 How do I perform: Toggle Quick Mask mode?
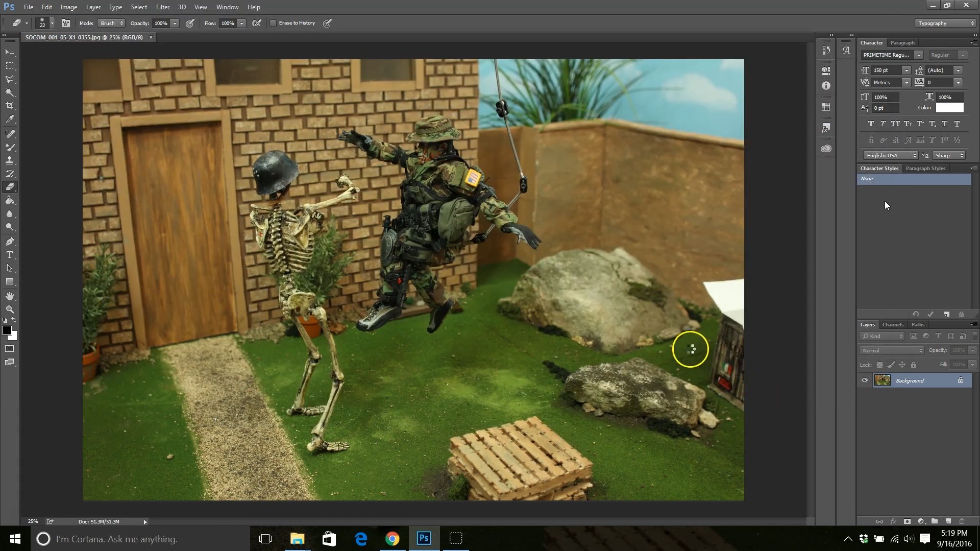click(10, 349)
